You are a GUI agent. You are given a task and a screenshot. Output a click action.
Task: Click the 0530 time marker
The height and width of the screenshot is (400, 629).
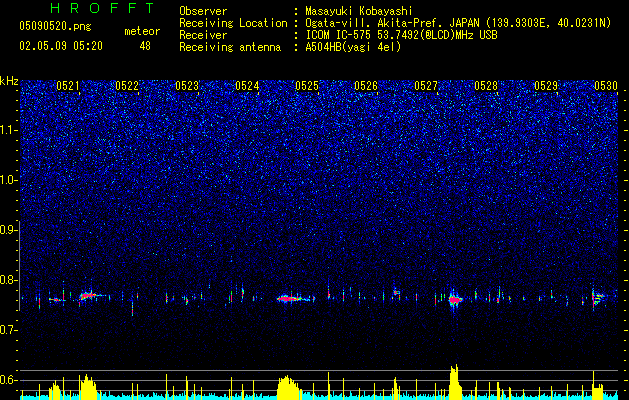pos(606,86)
